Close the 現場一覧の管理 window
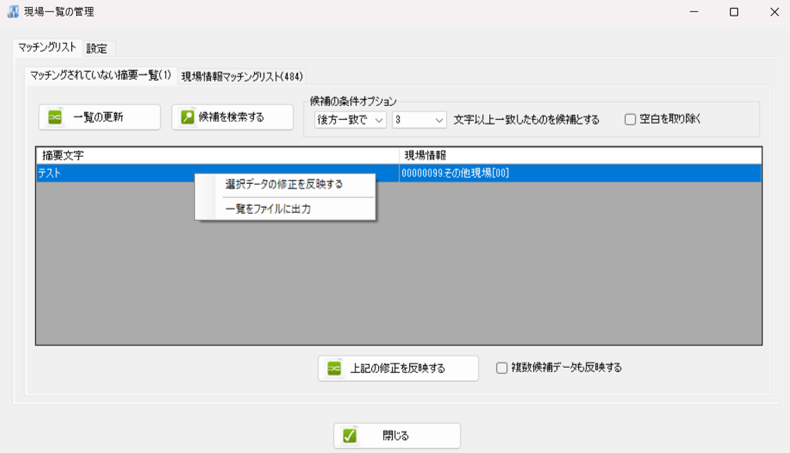Viewport: 790px width, 453px height. [774, 12]
